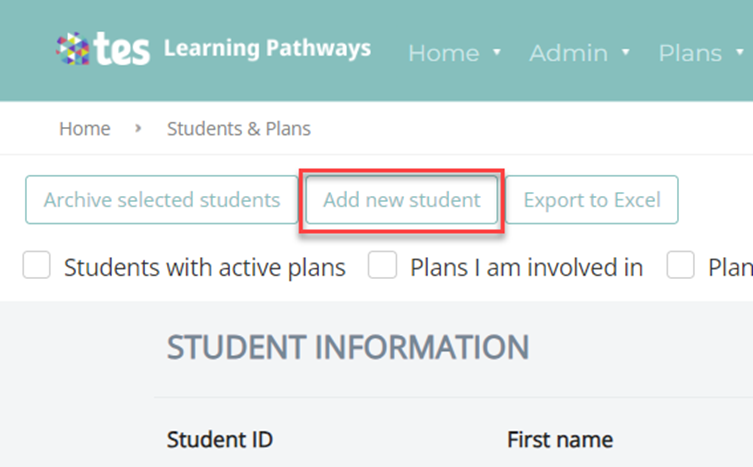Expand the Admin dropdown arrow
This screenshot has height=467, width=753.
(626, 51)
